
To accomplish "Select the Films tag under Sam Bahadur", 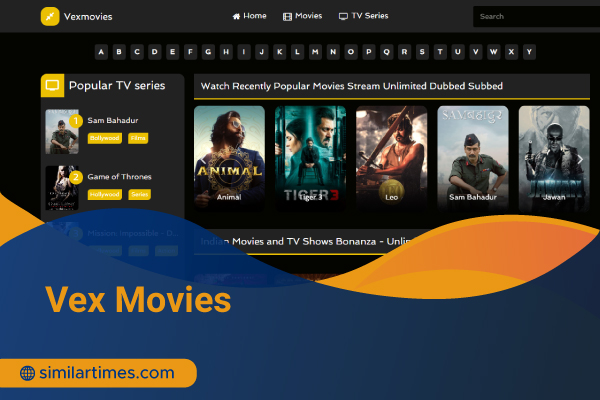I will [x=138, y=138].
